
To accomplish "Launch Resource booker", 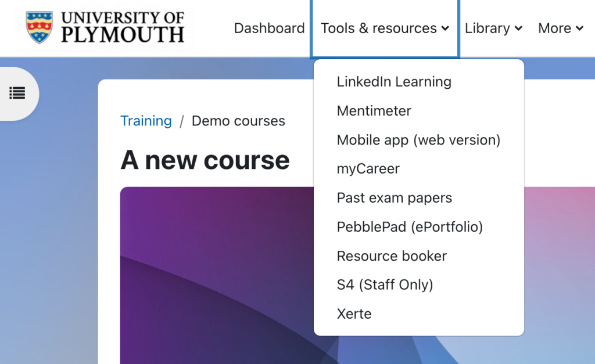I will (391, 255).
